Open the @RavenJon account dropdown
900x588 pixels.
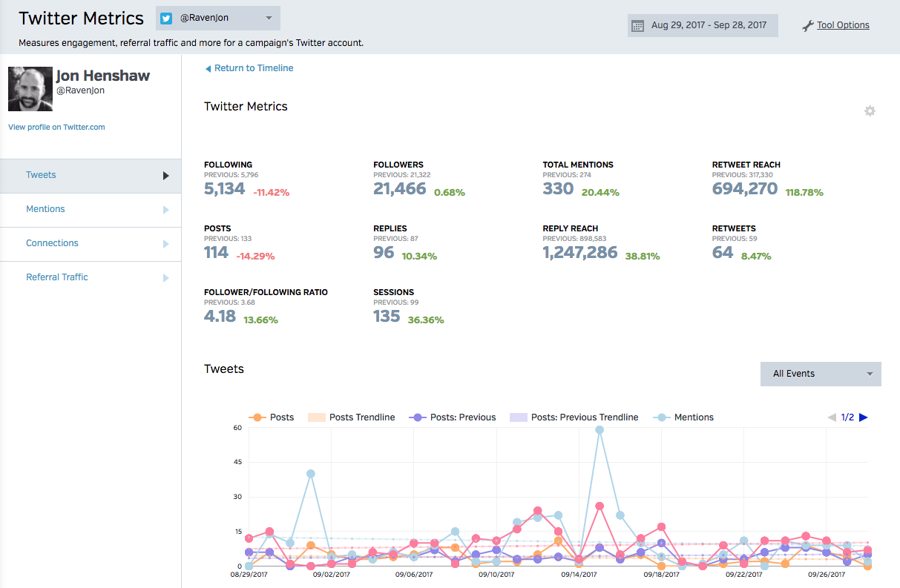click(x=218, y=18)
